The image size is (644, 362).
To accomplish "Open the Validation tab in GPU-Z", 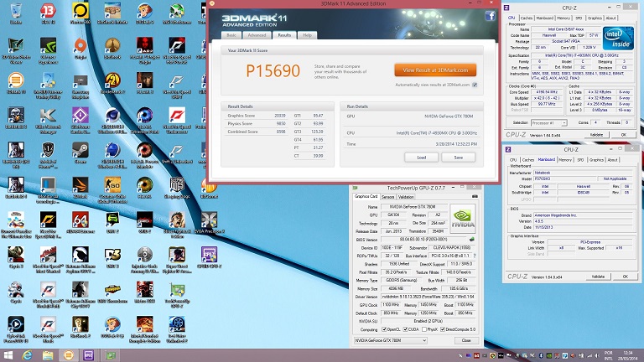I will coord(406,197).
